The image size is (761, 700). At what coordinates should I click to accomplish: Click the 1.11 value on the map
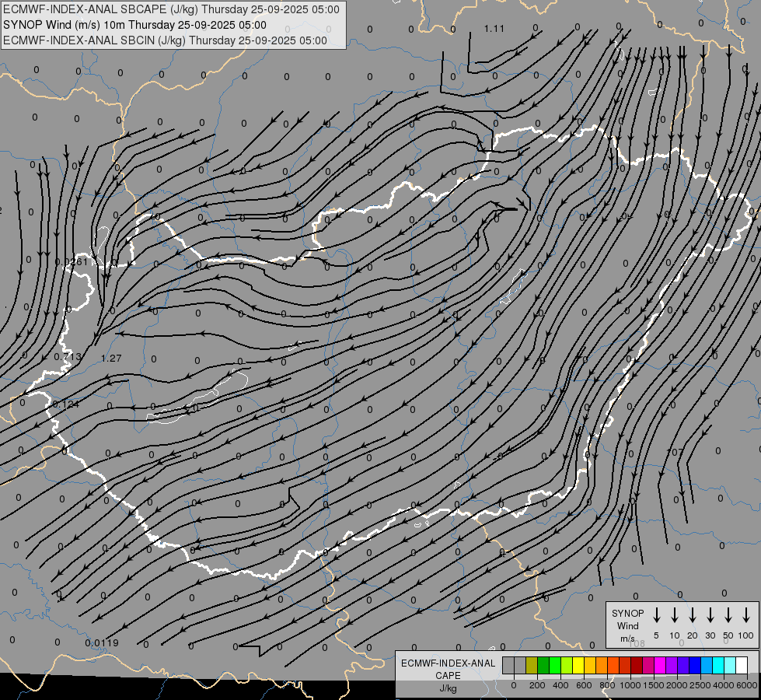tap(494, 29)
